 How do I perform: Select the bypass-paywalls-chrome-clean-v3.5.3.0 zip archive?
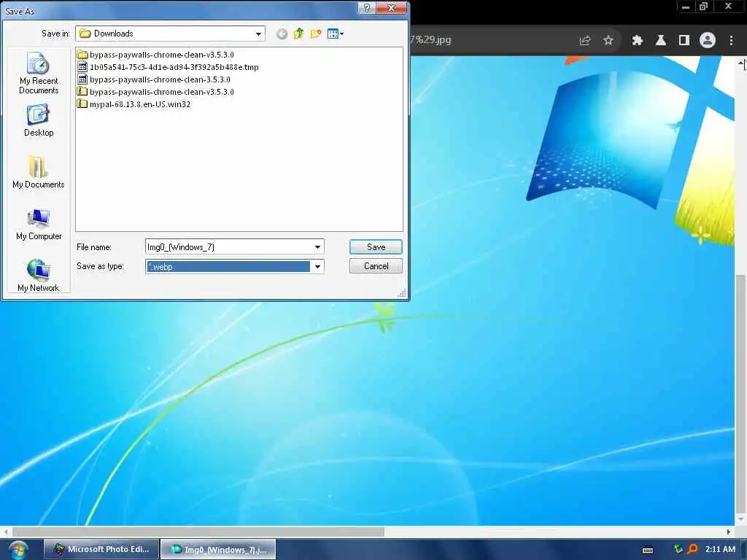click(x=156, y=92)
